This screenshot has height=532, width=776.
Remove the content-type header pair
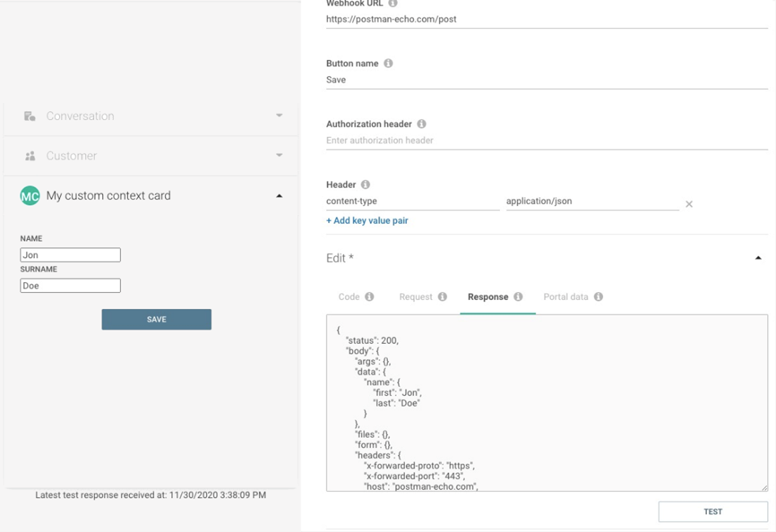click(689, 204)
